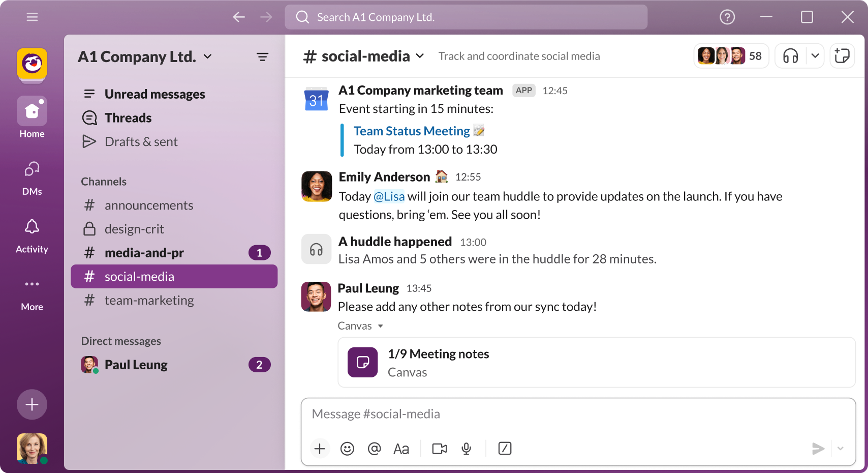868x473 pixels.
Task: Open Unread messages
Action: coord(154,94)
